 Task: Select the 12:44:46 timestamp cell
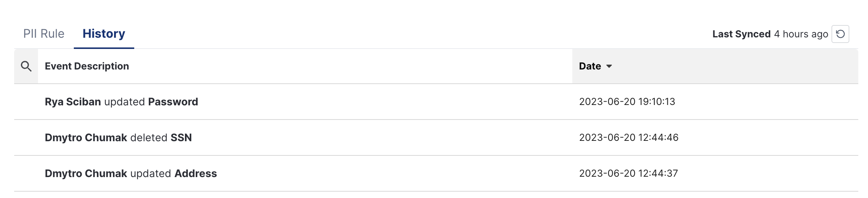coord(629,137)
